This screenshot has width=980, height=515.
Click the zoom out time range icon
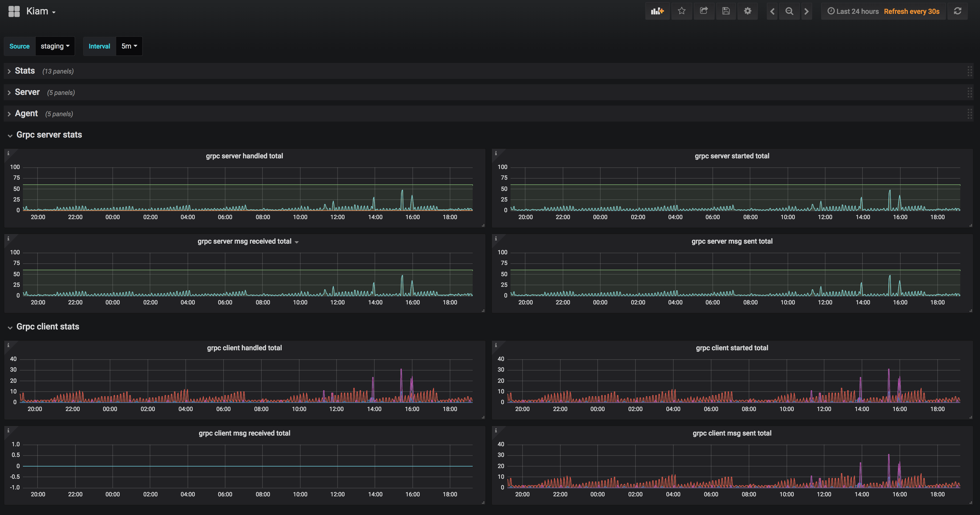click(x=789, y=11)
